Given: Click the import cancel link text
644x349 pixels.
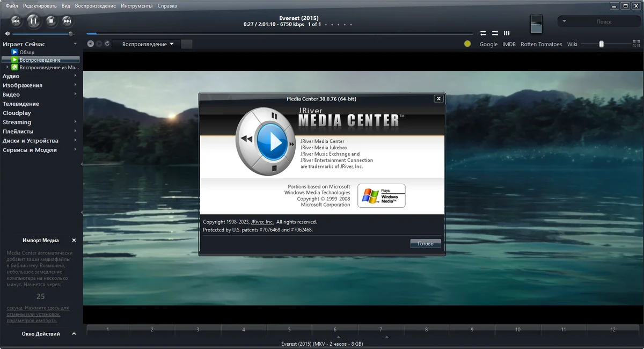Looking at the screenshot, I should coord(38,314).
